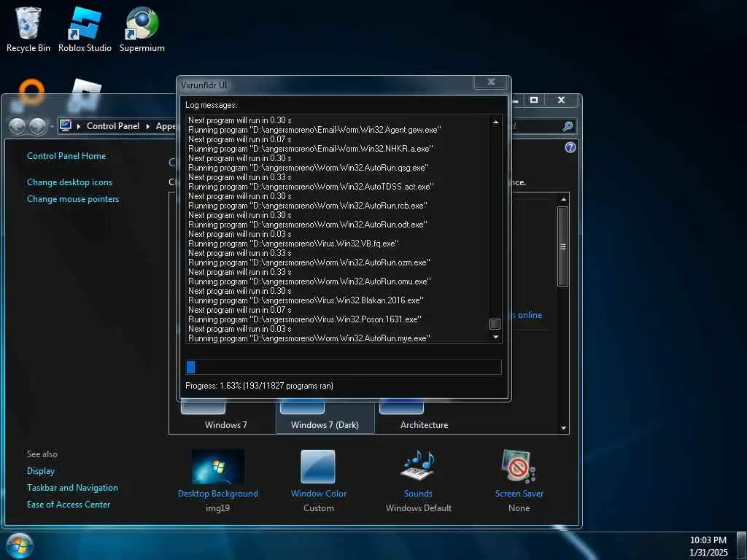Click the log scrollbar thumb
The width and height of the screenshot is (747, 560).
495,324
